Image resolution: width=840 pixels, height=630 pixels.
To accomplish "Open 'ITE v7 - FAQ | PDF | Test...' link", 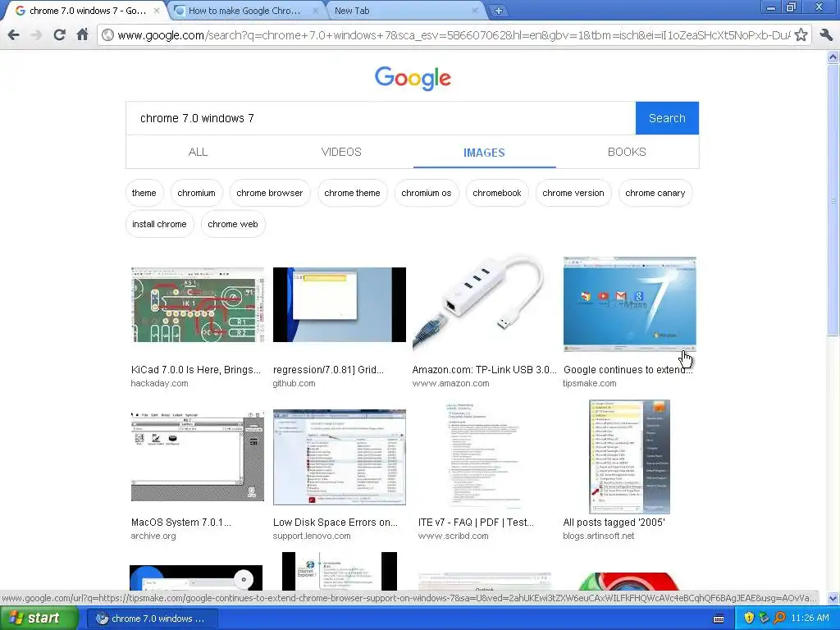I will pos(476,523).
